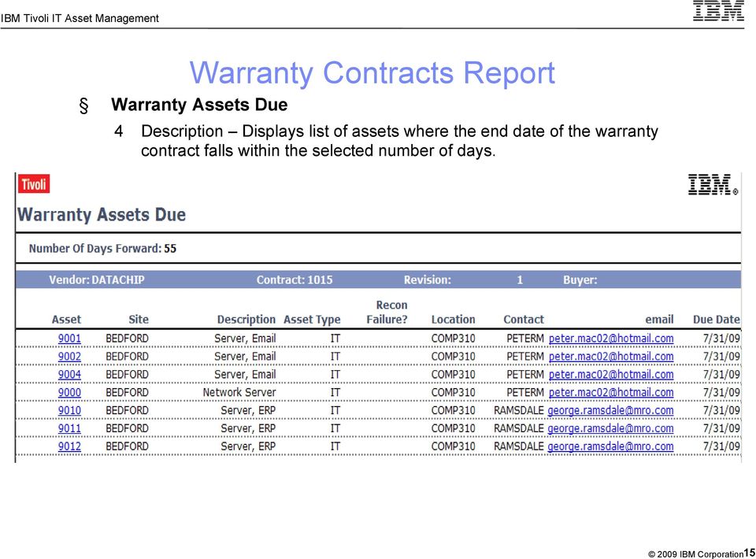
Task: Click the IBM logo at slide top right
Action: point(718,10)
